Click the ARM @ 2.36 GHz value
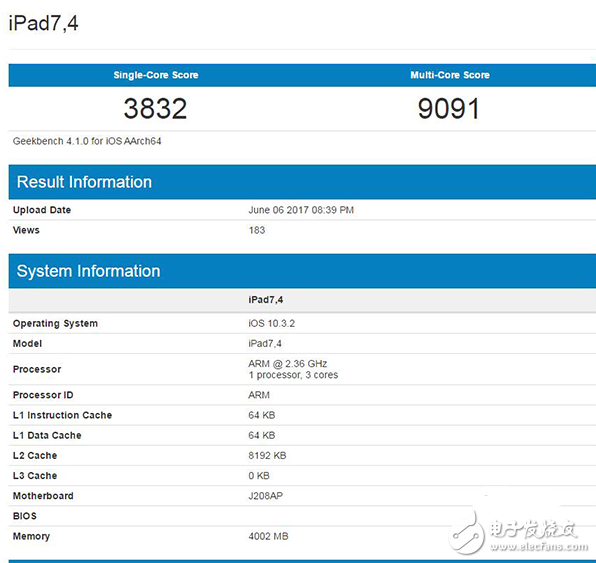The image size is (596, 563). pos(288,364)
